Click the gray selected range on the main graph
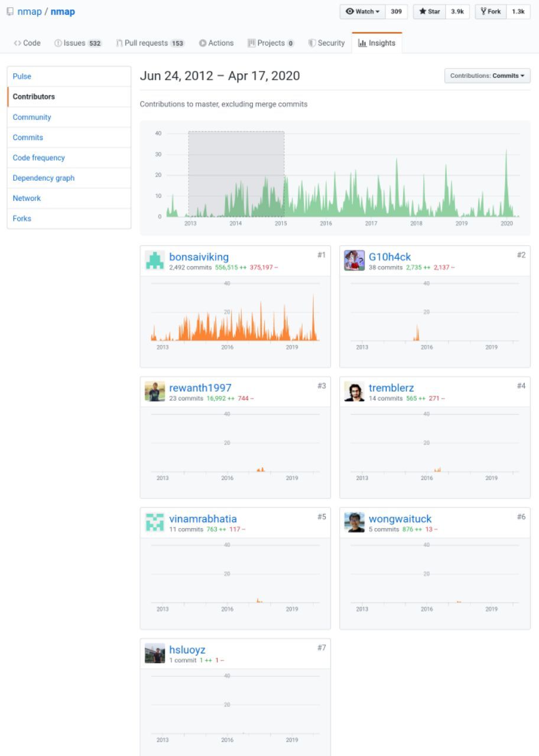539x756 pixels. [236, 174]
